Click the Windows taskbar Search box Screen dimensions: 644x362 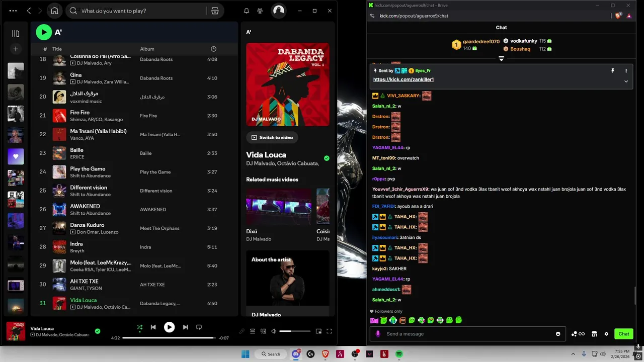(x=270, y=354)
